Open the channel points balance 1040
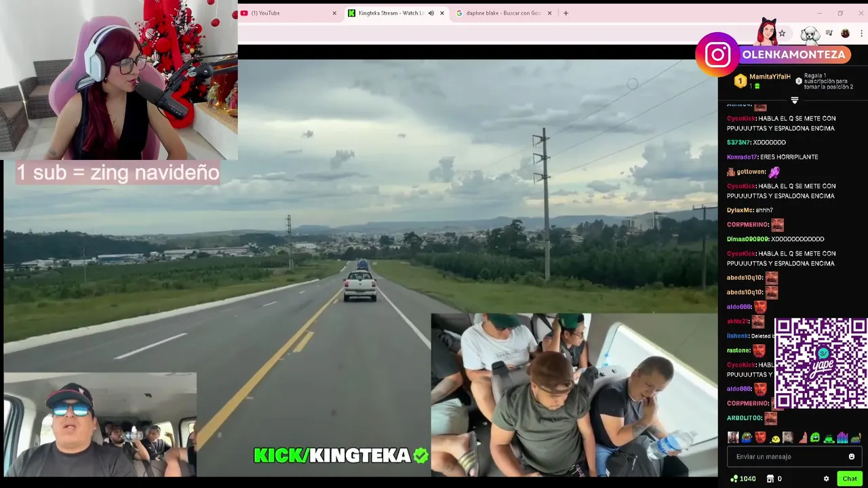Screen dimensions: 868x488 [743, 479]
